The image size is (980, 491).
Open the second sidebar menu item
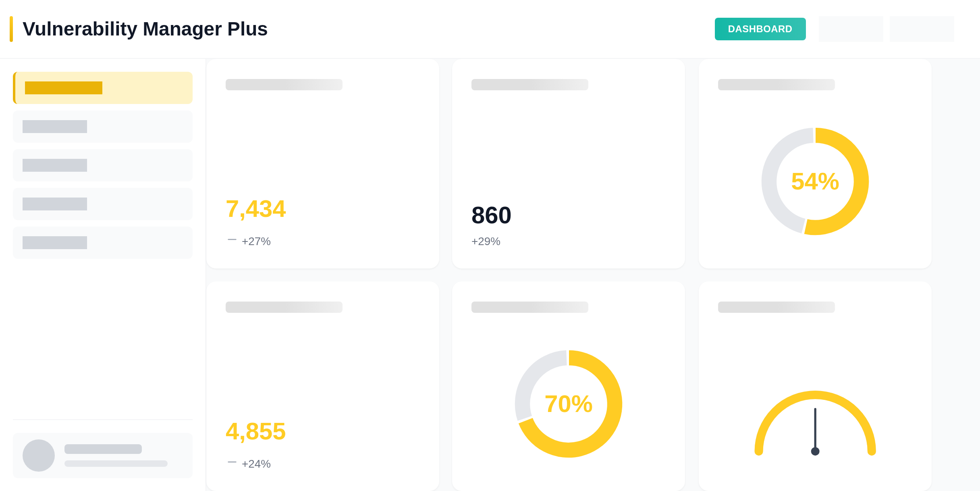coord(103,127)
